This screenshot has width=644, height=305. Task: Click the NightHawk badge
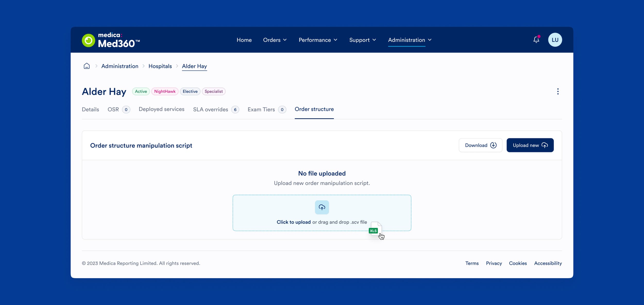coord(165,91)
